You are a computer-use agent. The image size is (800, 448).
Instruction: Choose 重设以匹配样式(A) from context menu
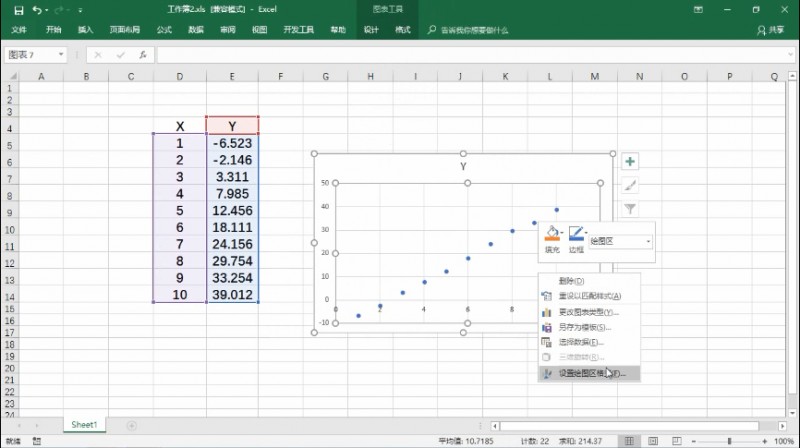click(x=589, y=296)
